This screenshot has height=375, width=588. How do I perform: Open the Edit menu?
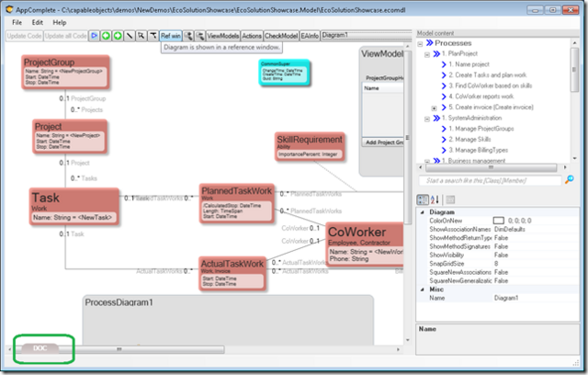point(37,22)
